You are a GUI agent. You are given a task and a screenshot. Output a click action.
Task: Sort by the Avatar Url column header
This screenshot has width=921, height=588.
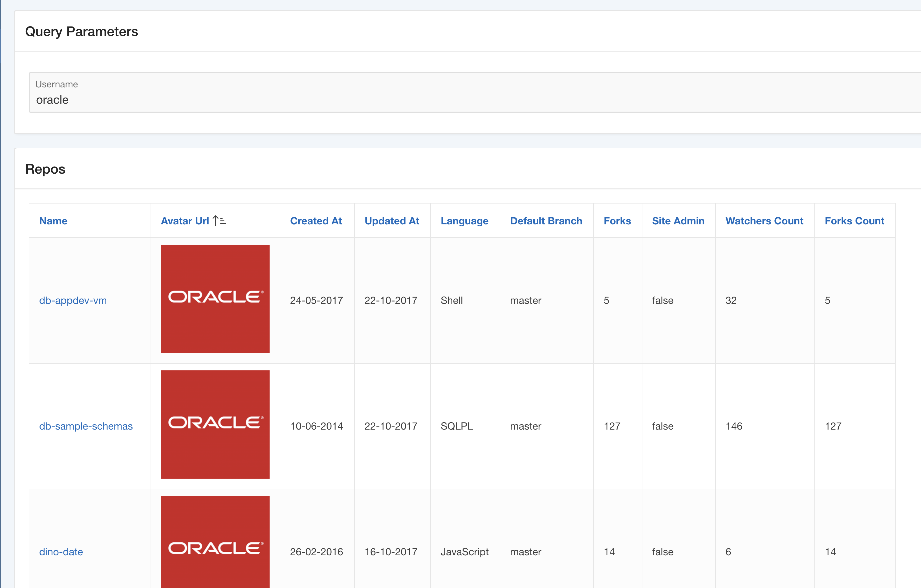[x=185, y=221]
